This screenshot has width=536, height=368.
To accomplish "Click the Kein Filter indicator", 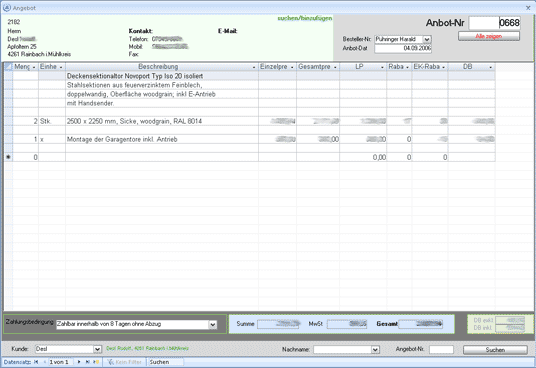I will 124,362.
